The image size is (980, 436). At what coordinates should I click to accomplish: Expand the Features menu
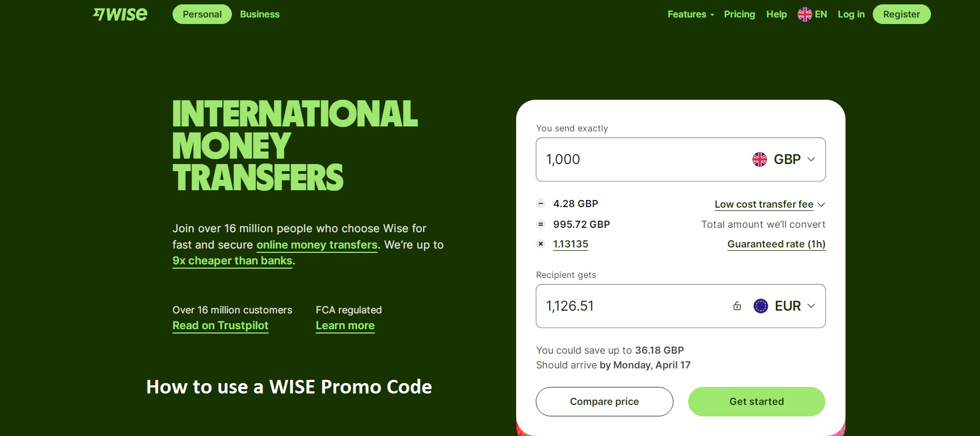(690, 14)
